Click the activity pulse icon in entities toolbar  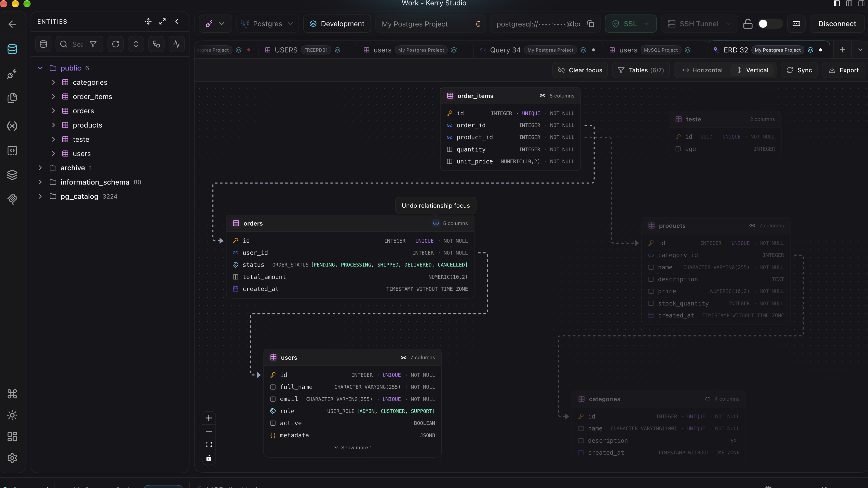pos(177,44)
